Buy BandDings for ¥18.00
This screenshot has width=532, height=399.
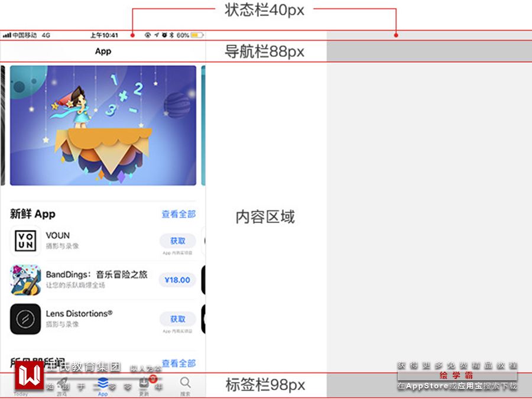coord(177,280)
